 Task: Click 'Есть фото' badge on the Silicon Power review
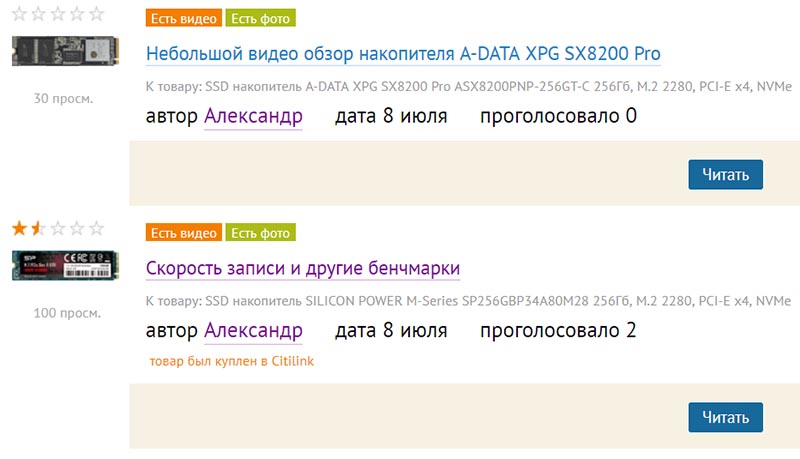pyautogui.click(x=260, y=233)
